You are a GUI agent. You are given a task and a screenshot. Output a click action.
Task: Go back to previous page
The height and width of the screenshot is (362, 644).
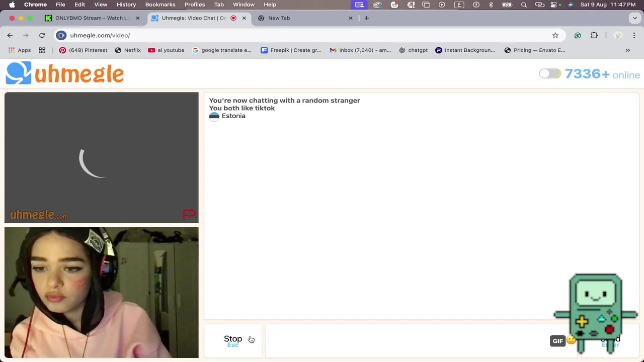coord(10,35)
